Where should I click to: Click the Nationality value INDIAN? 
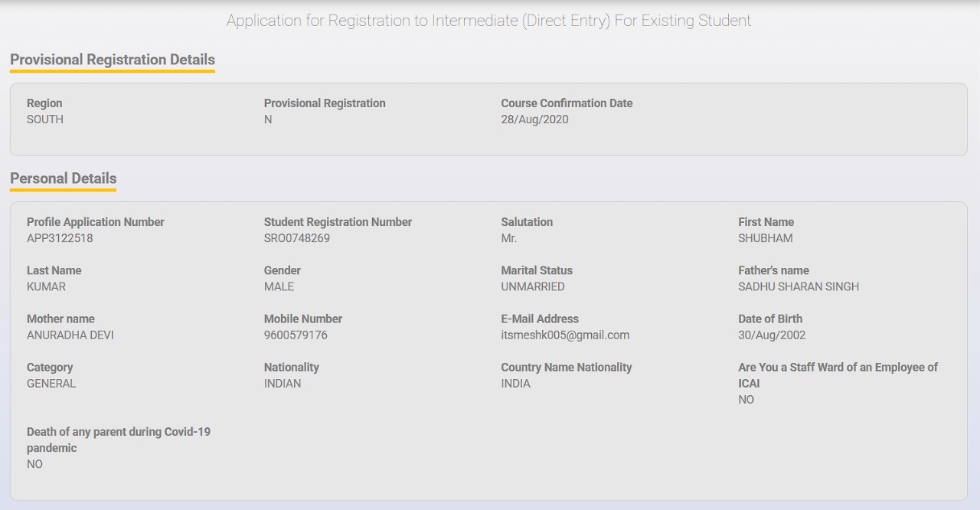tap(283, 384)
